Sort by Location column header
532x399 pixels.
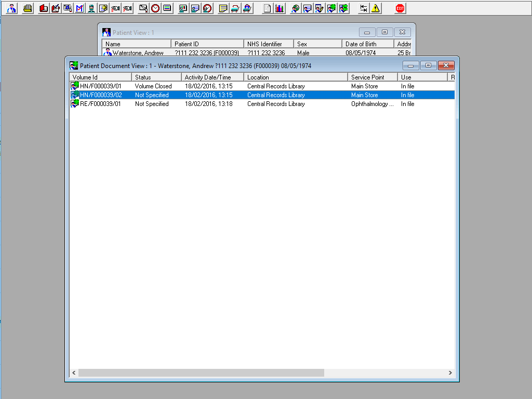296,77
